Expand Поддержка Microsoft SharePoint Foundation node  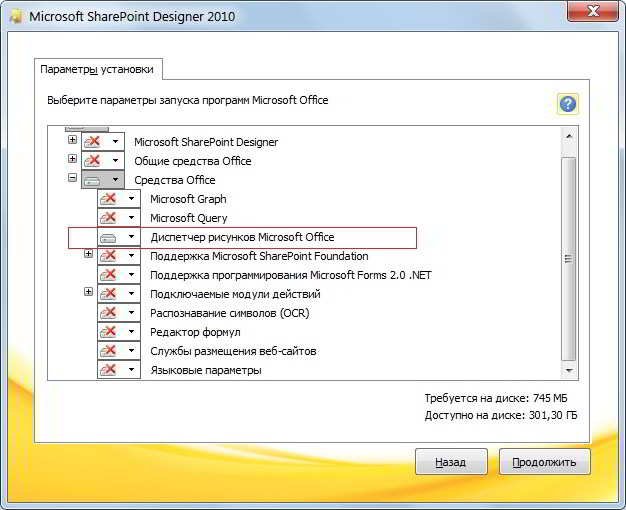point(88,255)
